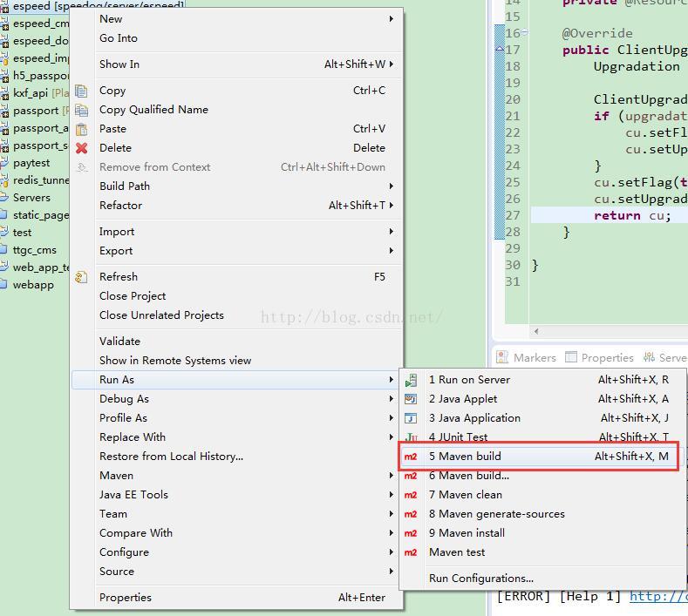Expand the Export submenu arrow
Viewport: 688px width, 616px height.
391,251
